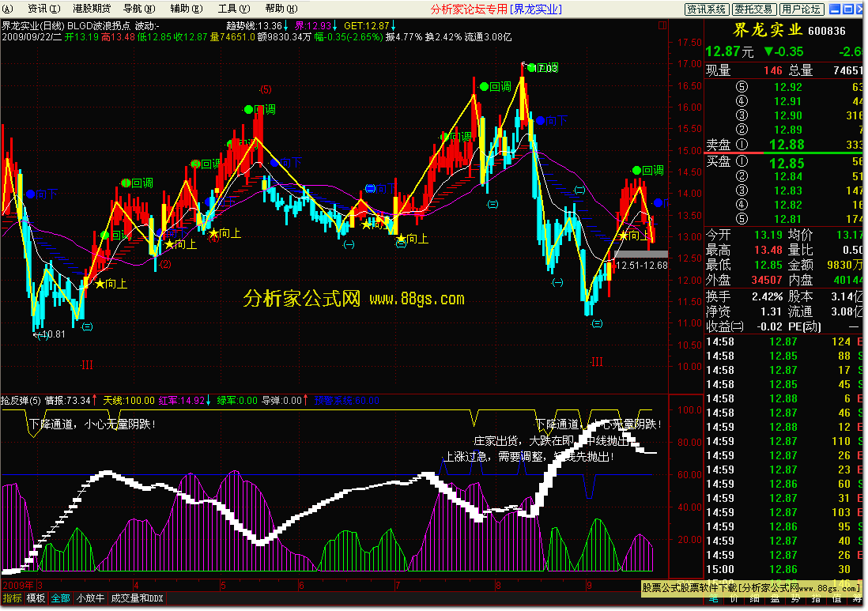
Task: Click the green 回调 marker on September rebound top
Action: 647,171
